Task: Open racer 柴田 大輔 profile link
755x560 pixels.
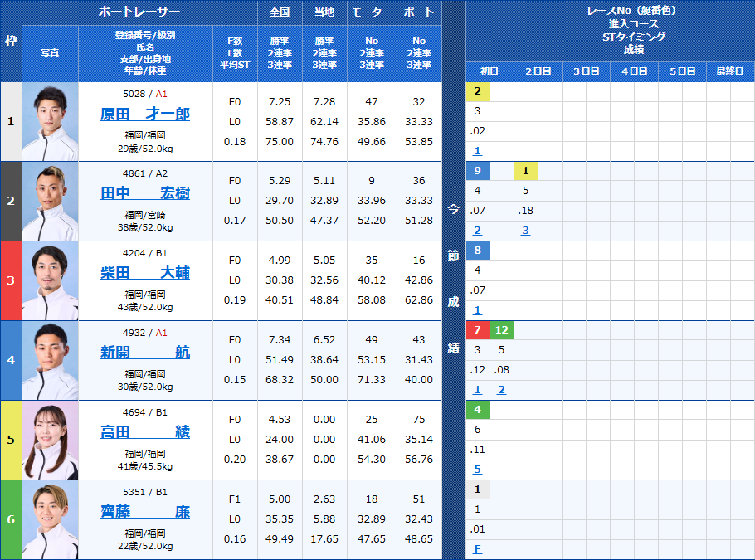Action: click(145, 273)
